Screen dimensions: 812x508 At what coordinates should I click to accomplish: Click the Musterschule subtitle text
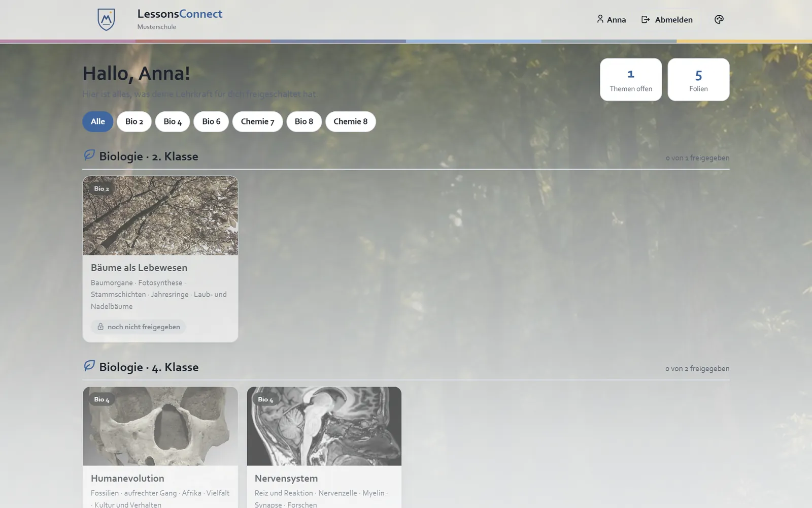[x=157, y=27]
